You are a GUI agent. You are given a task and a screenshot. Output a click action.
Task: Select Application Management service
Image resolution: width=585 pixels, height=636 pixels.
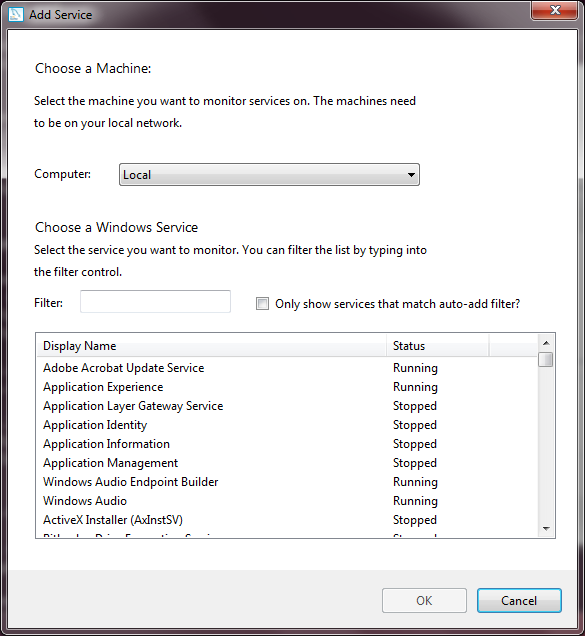287,463
